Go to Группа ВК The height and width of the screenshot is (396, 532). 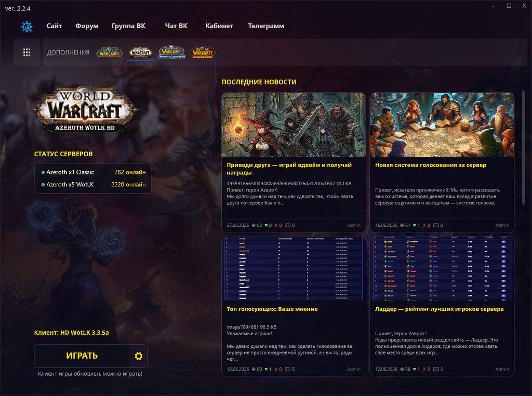129,26
